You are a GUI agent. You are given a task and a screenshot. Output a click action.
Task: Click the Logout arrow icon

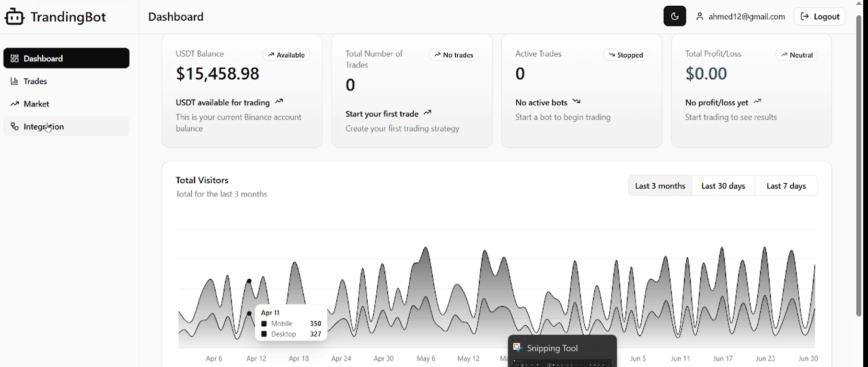click(805, 16)
